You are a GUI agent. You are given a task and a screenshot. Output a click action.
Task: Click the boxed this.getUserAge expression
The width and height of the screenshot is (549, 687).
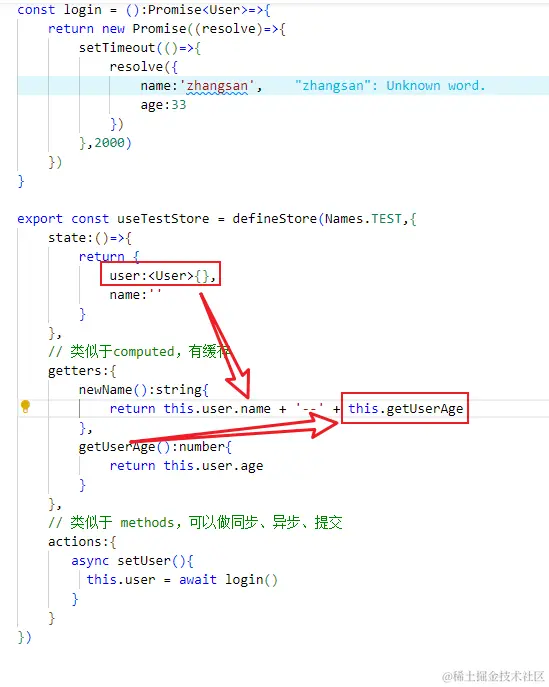coord(405,408)
